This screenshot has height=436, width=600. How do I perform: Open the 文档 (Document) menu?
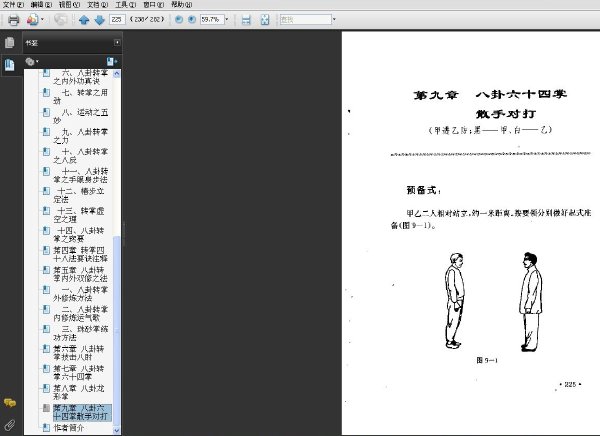(98, 5)
